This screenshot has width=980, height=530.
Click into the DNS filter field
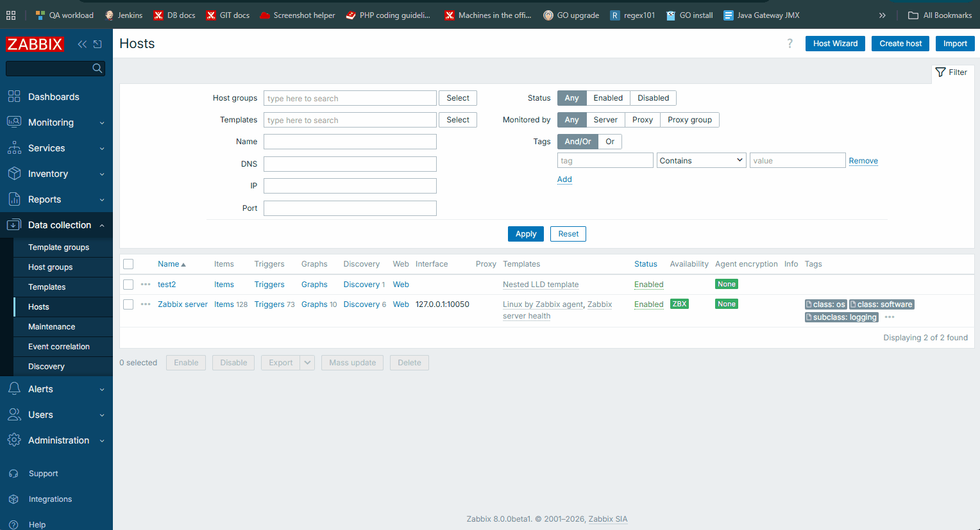(x=350, y=164)
